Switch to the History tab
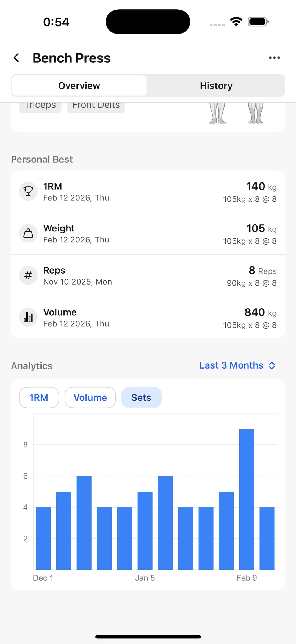This screenshot has height=644, width=296. tap(216, 86)
